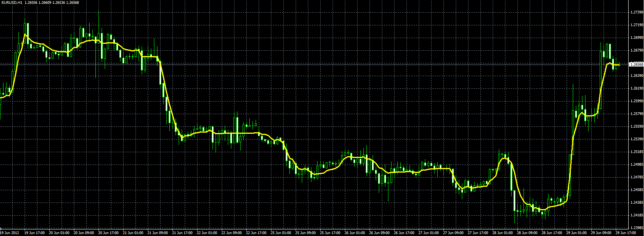Click the open price 1.26556 in chart header

tap(30, 3)
